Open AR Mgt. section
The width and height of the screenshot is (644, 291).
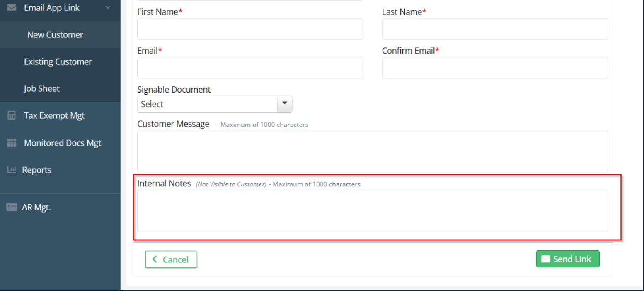pyautogui.click(x=60, y=207)
